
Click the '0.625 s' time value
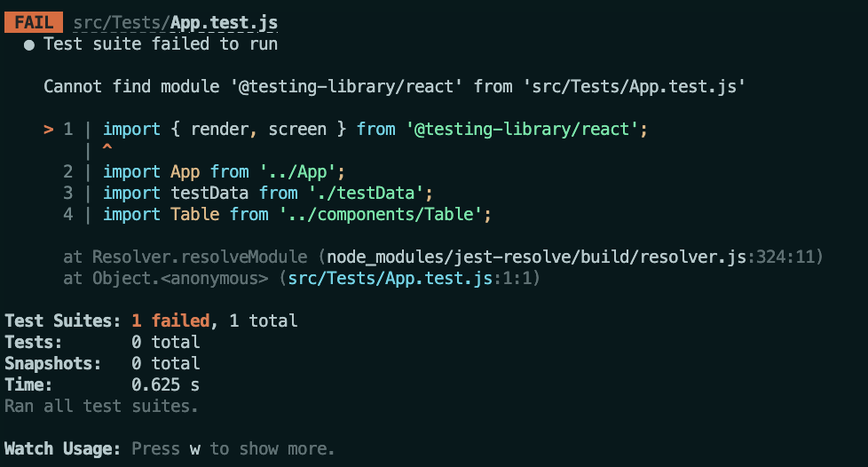pyautogui.click(x=165, y=385)
